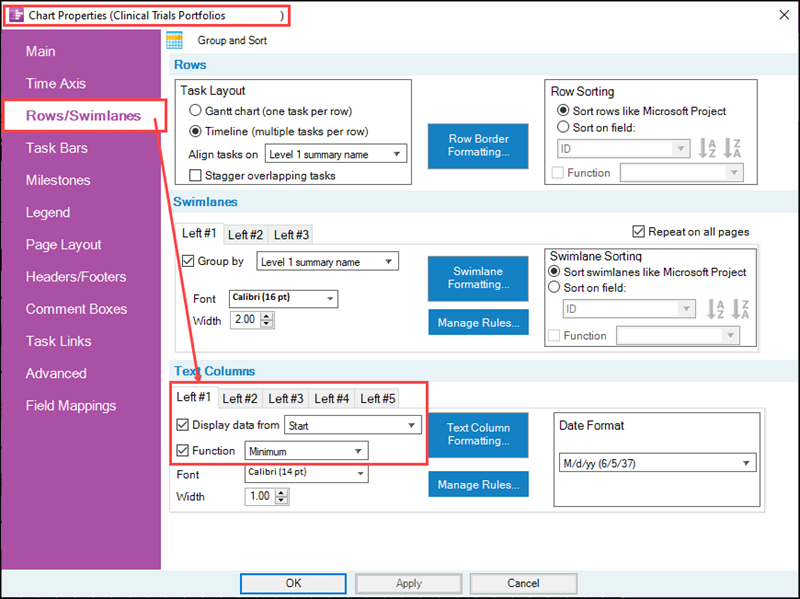Open the Align tasks on dropdown
This screenshot has height=599, width=800.
[x=336, y=154]
